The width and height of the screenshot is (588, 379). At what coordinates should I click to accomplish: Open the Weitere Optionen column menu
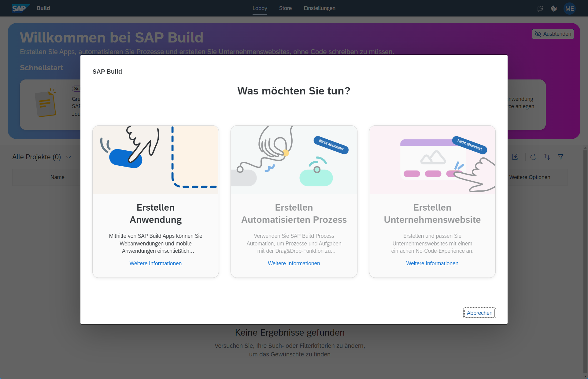(530, 177)
